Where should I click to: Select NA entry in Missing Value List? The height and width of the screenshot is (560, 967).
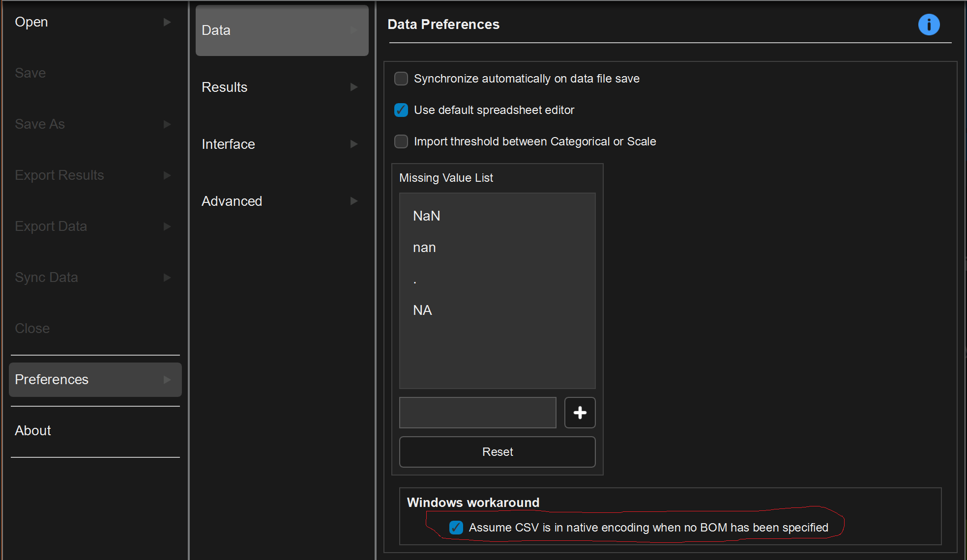[x=422, y=310]
